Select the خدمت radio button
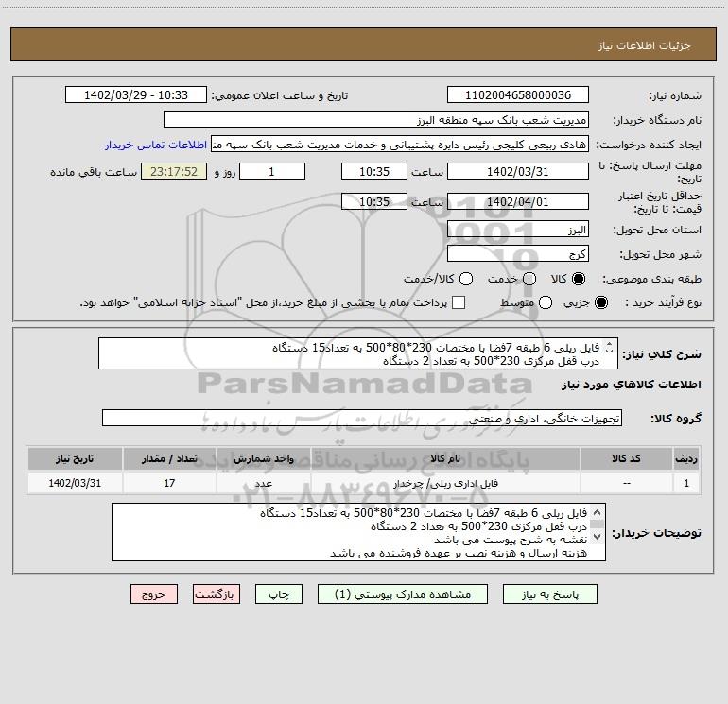Image resolution: width=728 pixels, height=704 pixels. tap(529, 279)
